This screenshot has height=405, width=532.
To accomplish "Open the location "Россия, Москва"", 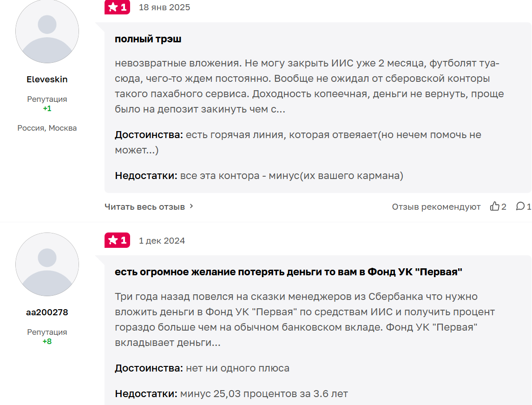I will (47, 127).
